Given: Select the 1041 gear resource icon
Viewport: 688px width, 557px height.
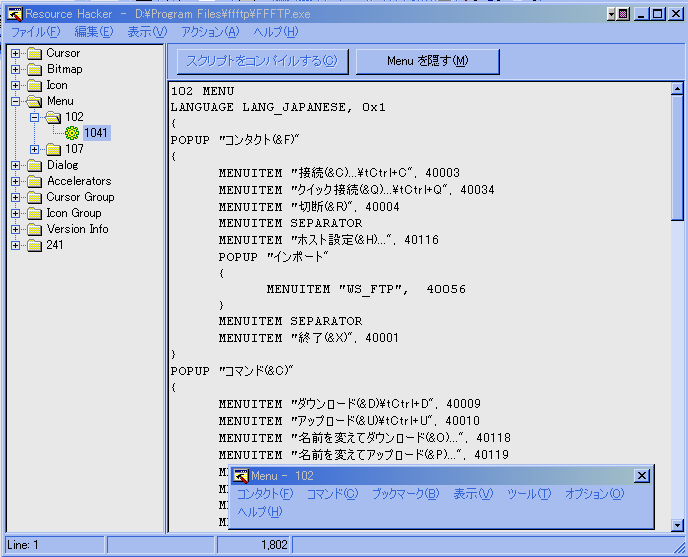Looking at the screenshot, I should [72, 133].
